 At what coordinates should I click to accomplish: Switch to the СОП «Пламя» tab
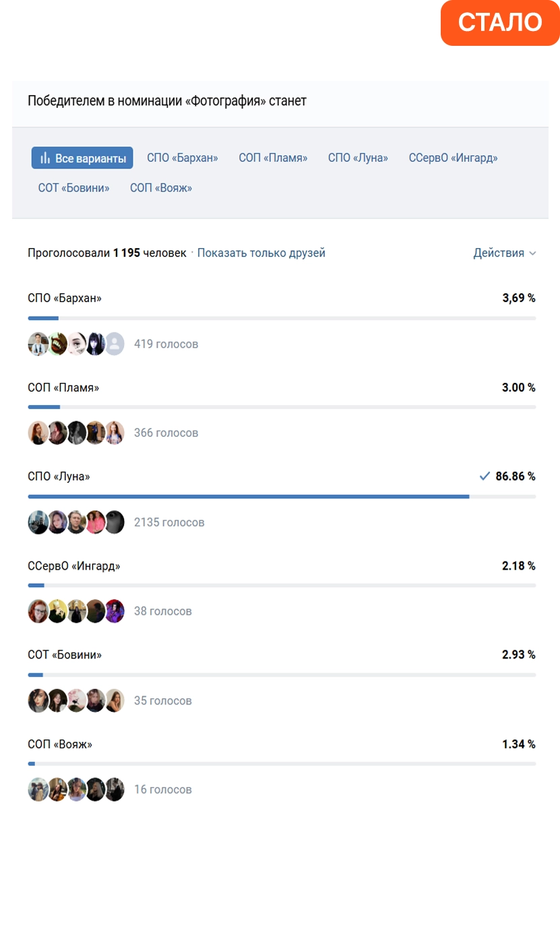click(x=273, y=158)
